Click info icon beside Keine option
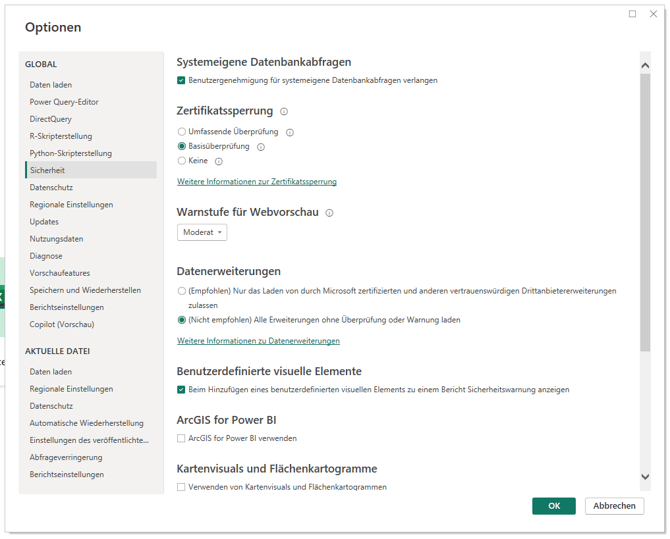Viewport: 670px width, 539px height. point(219,161)
